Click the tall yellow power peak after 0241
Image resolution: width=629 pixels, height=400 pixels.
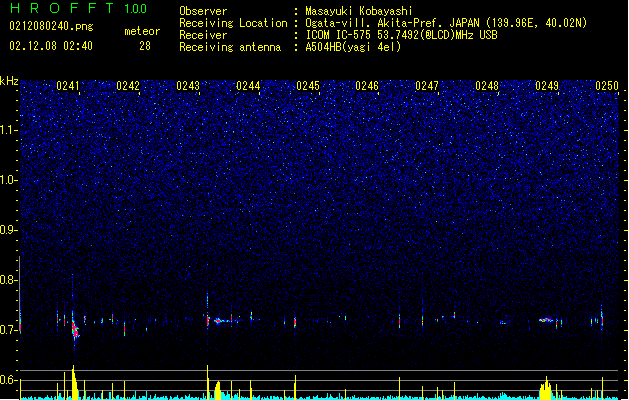pyautogui.click(x=74, y=382)
